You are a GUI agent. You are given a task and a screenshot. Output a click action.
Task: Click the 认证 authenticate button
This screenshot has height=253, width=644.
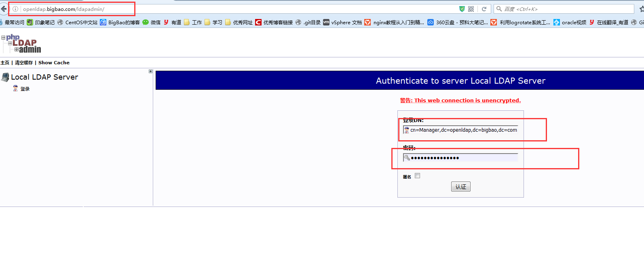461,187
